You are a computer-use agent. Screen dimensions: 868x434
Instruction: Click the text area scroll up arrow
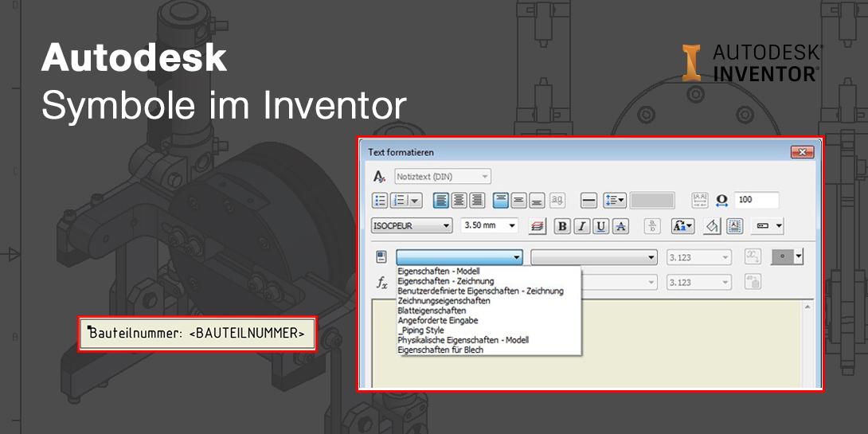807,307
